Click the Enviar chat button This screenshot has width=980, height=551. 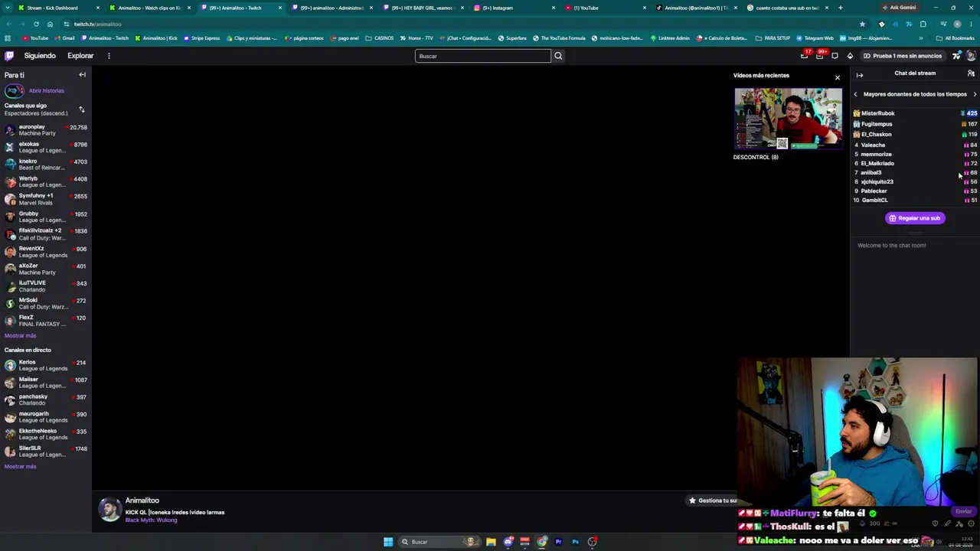click(963, 511)
